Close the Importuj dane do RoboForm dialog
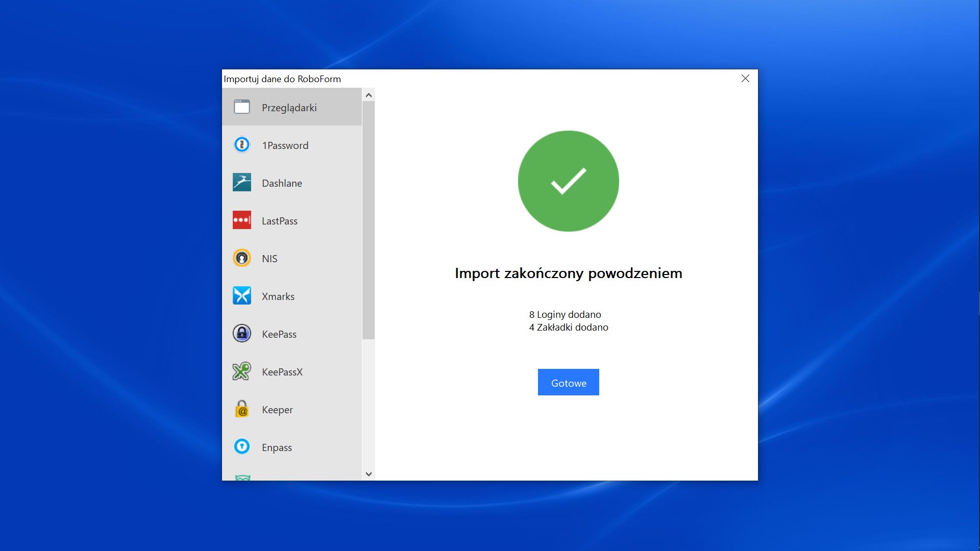The height and width of the screenshot is (551, 980). (x=745, y=79)
